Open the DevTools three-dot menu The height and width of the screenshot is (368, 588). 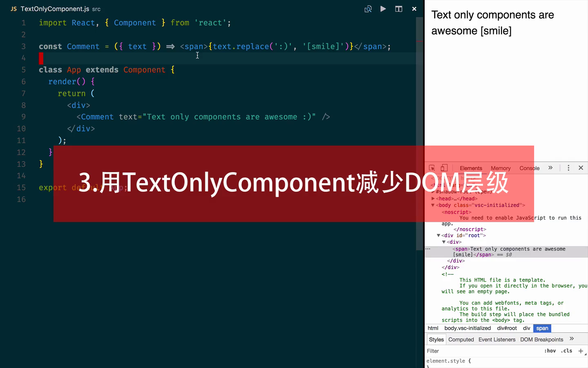click(x=568, y=168)
